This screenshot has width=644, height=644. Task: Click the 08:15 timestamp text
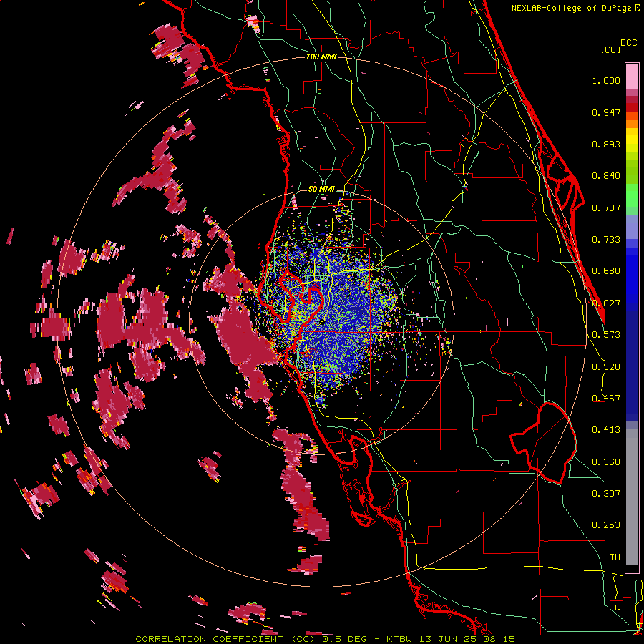[x=498, y=639]
